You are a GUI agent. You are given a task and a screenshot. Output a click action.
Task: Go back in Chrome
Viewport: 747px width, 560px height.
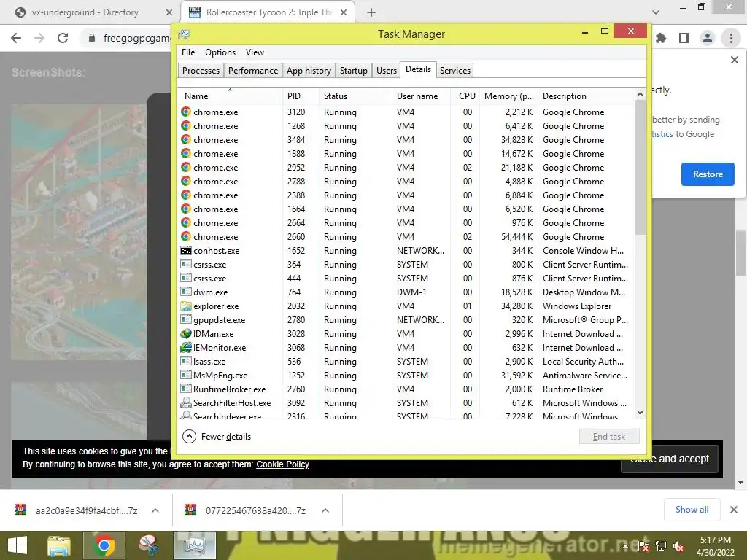(16, 38)
